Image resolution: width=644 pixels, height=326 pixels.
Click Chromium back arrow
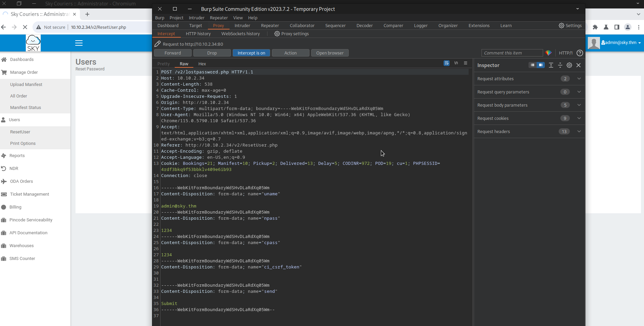click(x=4, y=27)
